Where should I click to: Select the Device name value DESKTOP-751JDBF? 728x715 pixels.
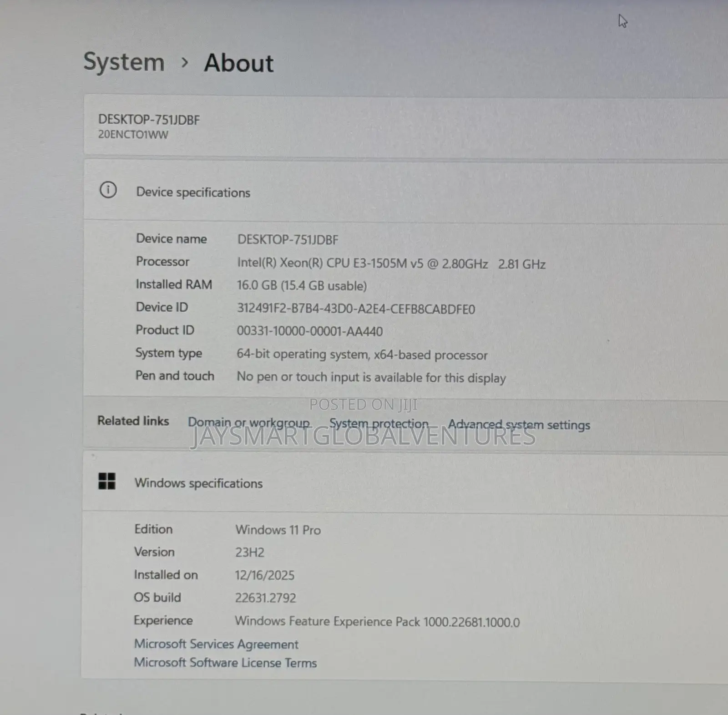288,240
